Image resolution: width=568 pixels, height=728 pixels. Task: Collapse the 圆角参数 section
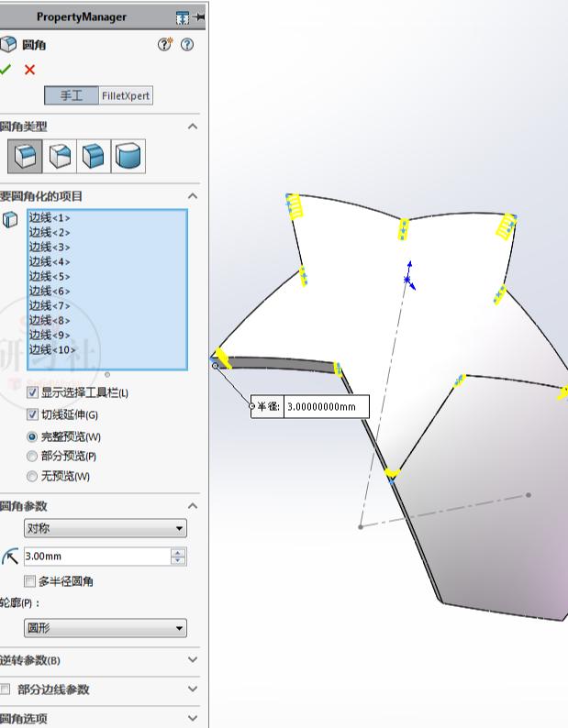click(193, 505)
